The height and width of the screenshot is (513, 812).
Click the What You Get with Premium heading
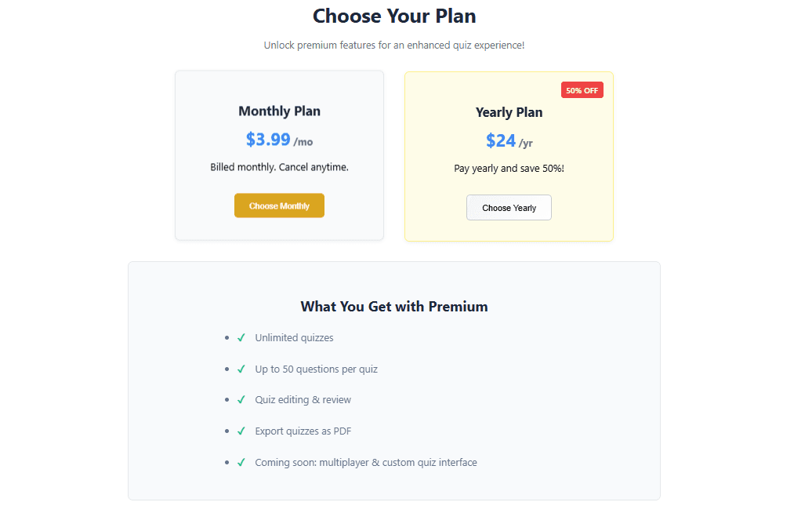click(x=394, y=307)
